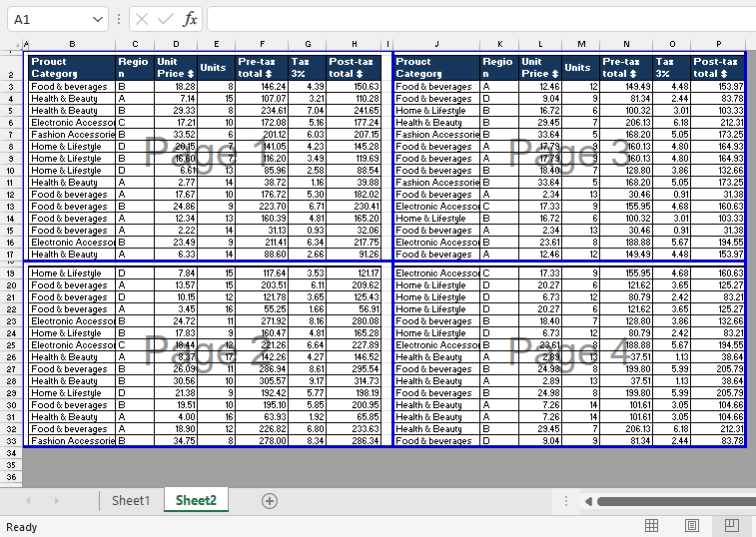Select column J header

(436, 44)
